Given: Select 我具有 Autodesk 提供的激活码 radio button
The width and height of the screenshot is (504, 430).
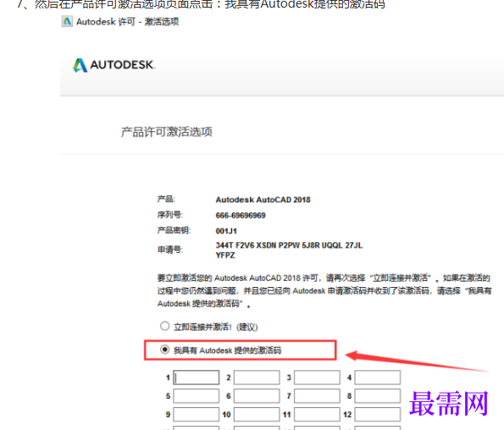Looking at the screenshot, I should (165, 350).
